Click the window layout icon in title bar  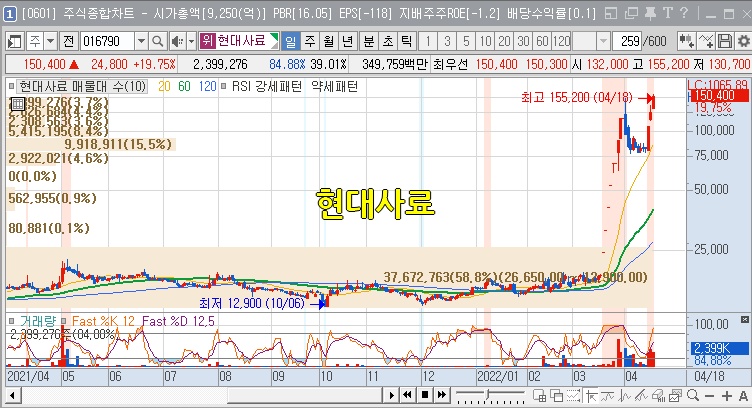[x=611, y=13]
